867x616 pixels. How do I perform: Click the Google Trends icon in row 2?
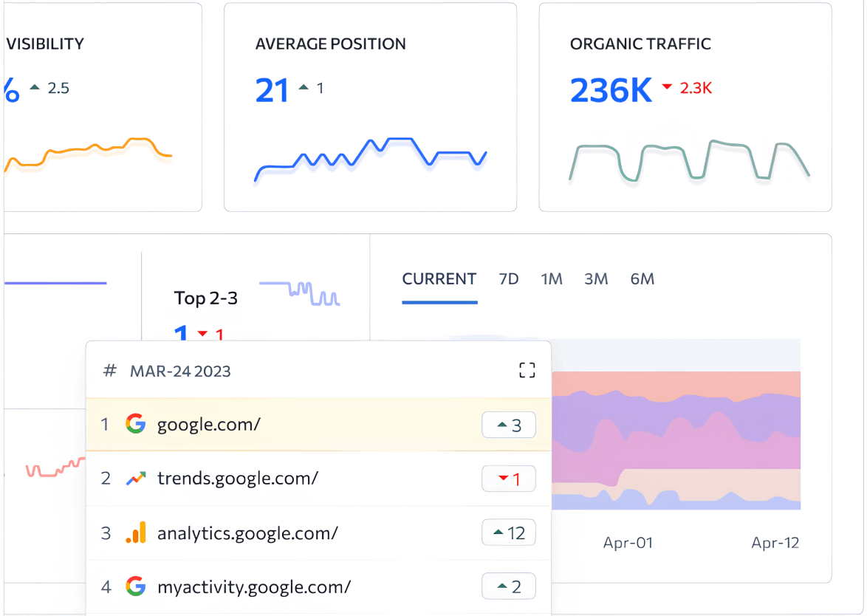[x=135, y=479]
